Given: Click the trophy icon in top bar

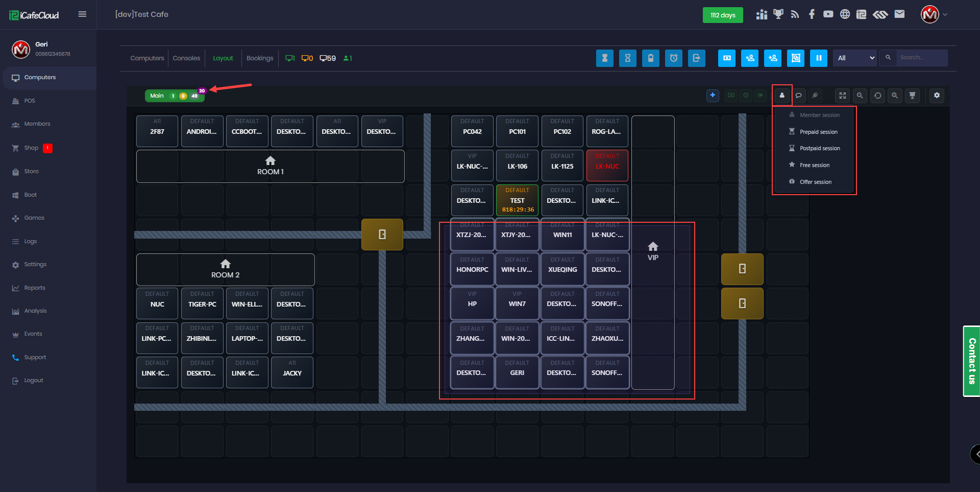Looking at the screenshot, I should 778,14.
